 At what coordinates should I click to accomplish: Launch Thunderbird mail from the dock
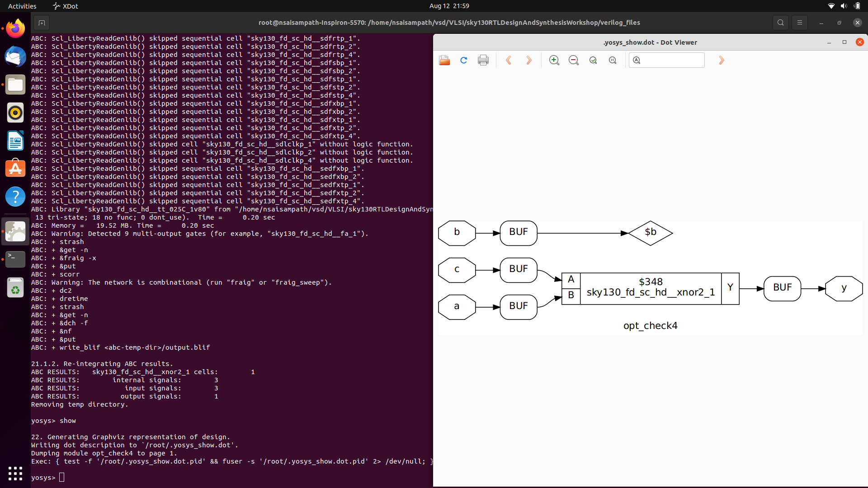coord(15,57)
